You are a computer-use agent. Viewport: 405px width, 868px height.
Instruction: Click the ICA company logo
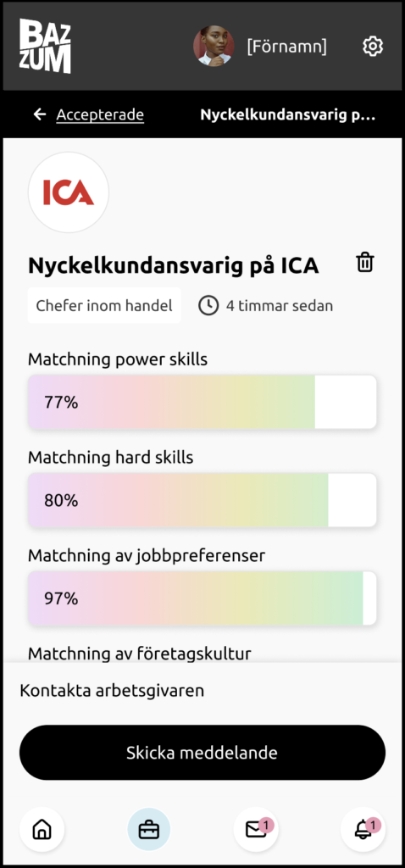pos(69,192)
